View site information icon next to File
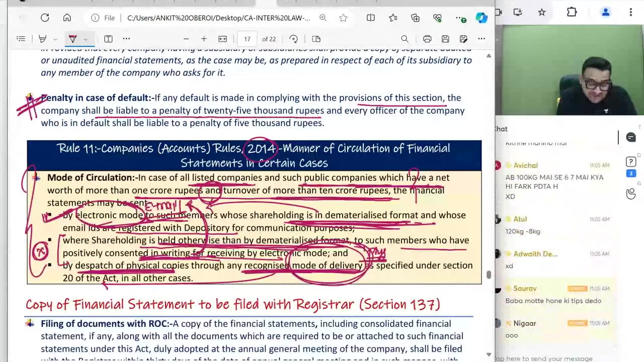This screenshot has height=362, width=644. (95, 18)
